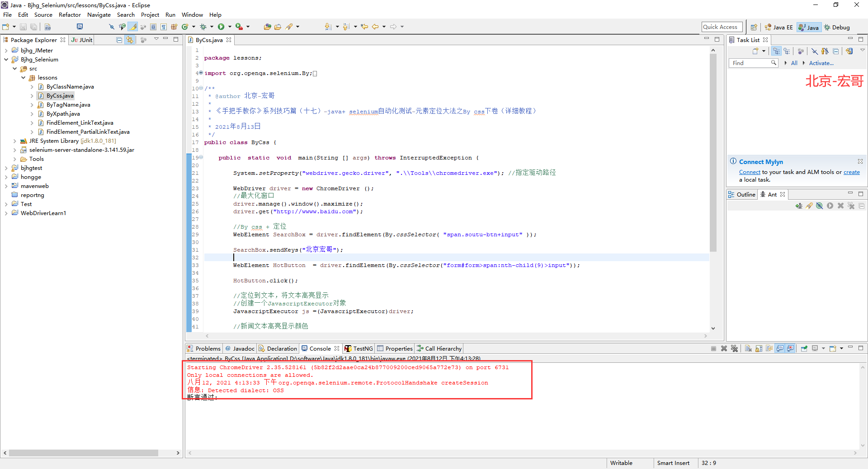
Task: Click the Save icon in main toolbar
Action: coord(23,27)
